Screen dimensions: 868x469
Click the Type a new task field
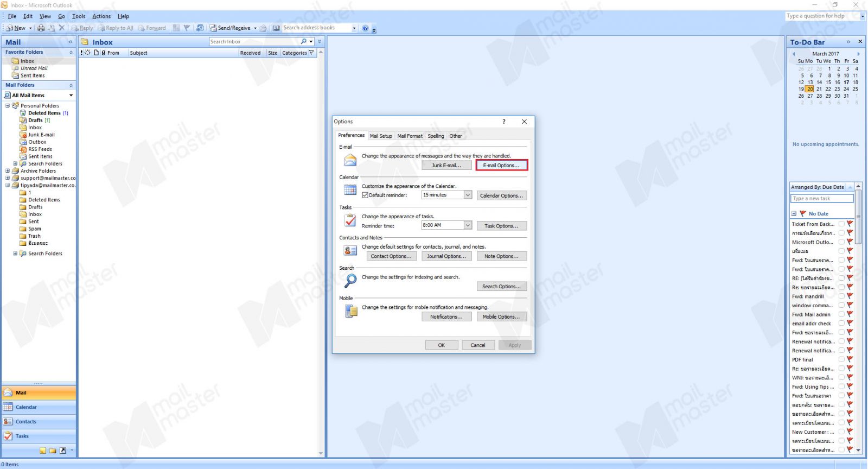pyautogui.click(x=822, y=199)
